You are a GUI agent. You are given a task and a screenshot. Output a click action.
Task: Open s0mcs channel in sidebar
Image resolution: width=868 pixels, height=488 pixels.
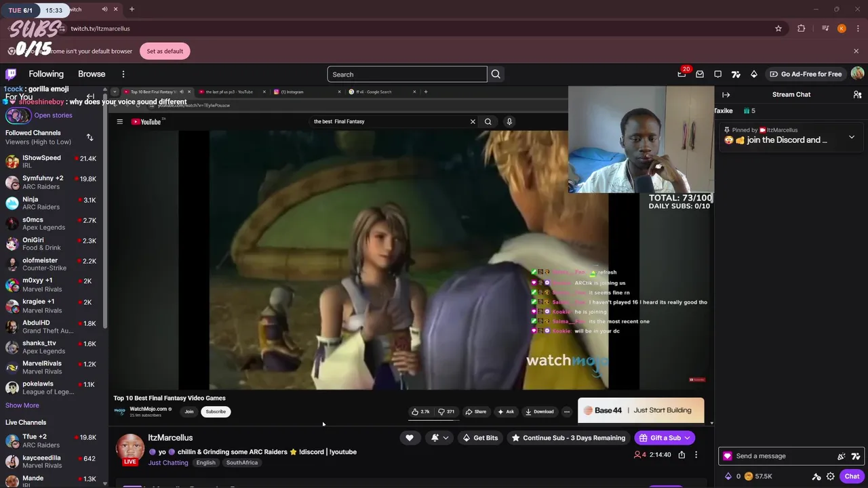52,223
